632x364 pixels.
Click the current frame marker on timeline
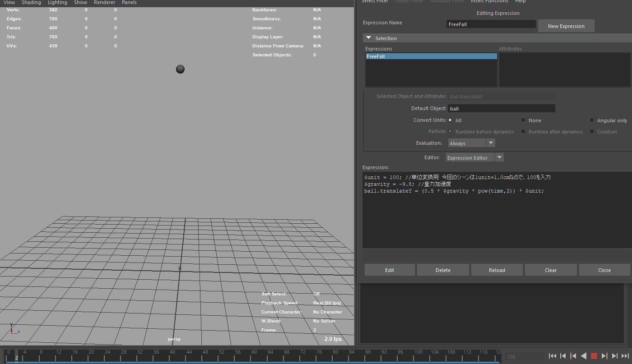point(17,355)
